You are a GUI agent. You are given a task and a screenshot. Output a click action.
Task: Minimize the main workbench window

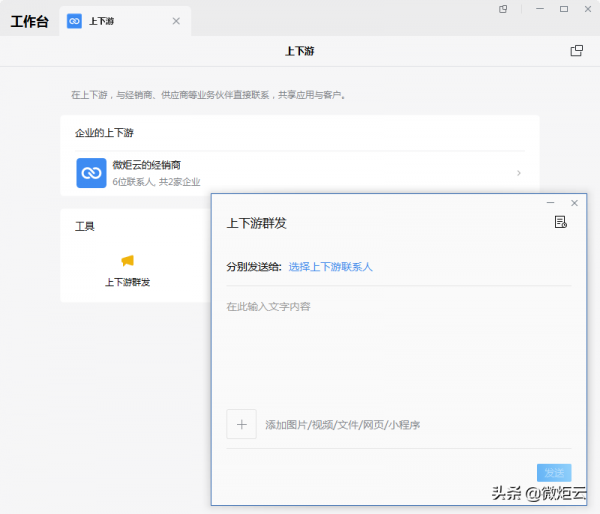coord(540,9)
